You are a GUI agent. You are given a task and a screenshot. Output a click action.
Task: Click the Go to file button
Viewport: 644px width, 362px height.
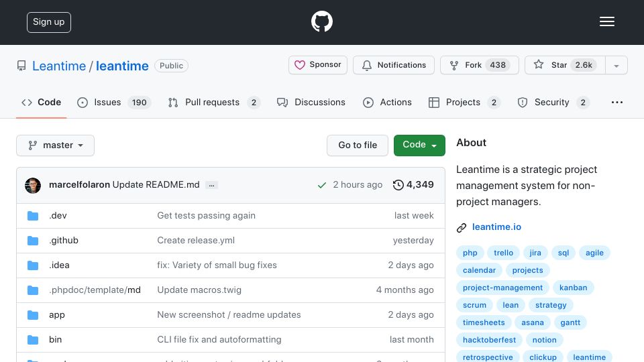358,145
